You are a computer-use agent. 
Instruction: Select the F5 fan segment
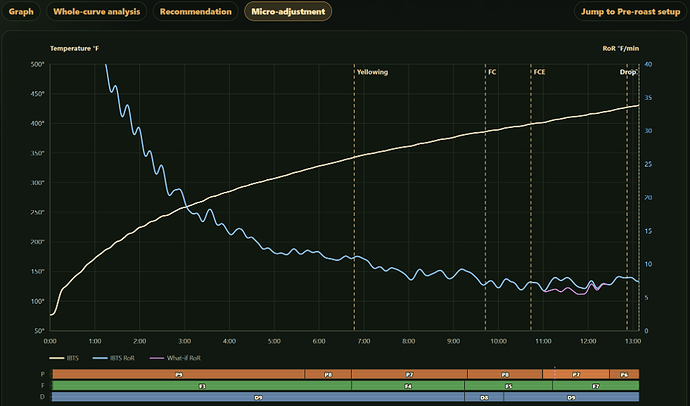click(508, 386)
